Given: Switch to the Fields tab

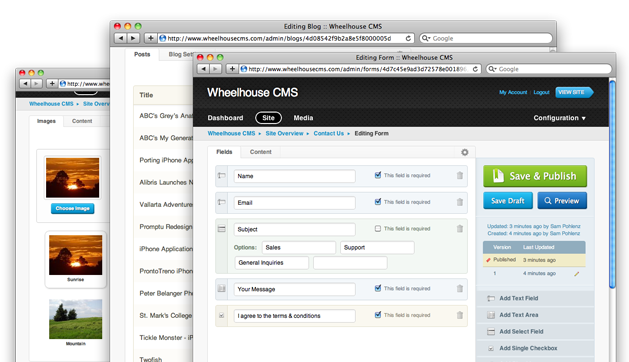Looking at the screenshot, I should point(224,152).
